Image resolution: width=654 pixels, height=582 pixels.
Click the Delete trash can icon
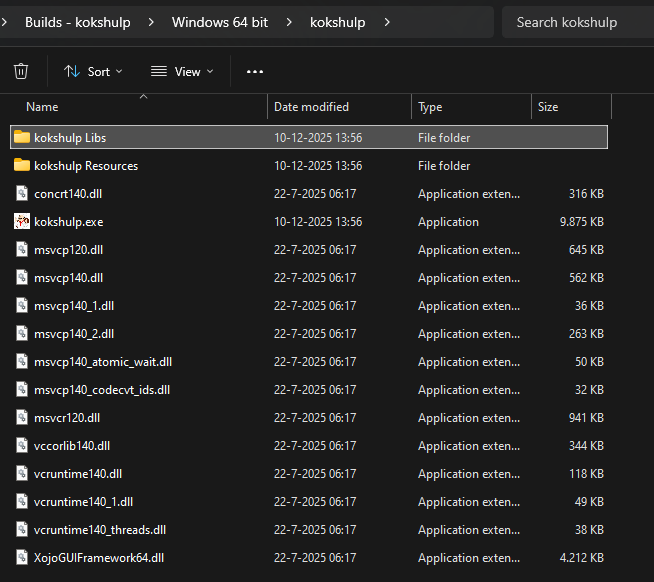click(21, 71)
